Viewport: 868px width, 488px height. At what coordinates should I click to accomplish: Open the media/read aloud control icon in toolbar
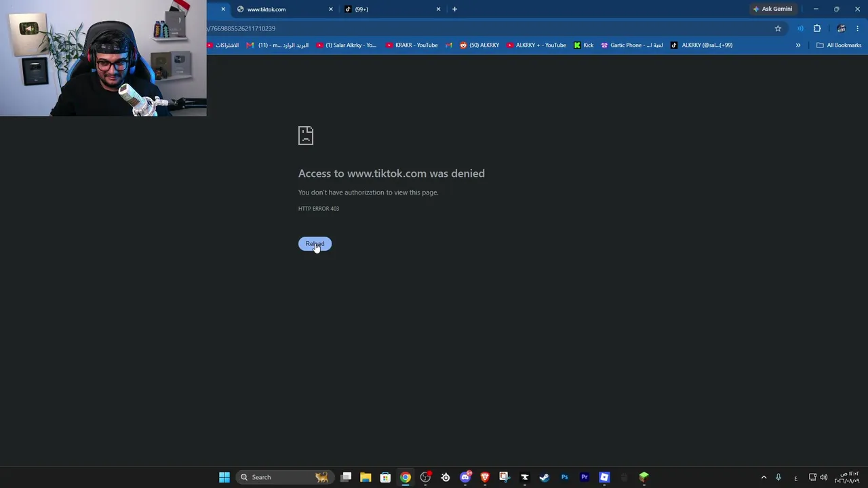[800, 28]
